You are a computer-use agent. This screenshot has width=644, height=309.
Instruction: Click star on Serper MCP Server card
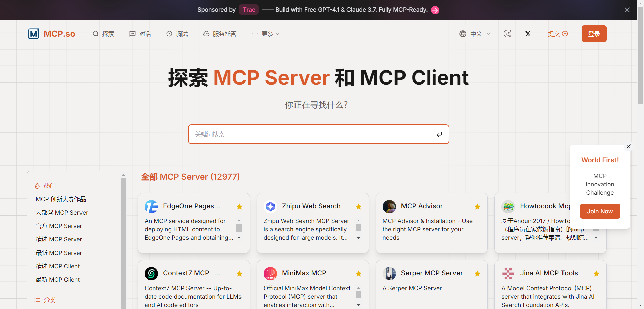click(x=477, y=274)
